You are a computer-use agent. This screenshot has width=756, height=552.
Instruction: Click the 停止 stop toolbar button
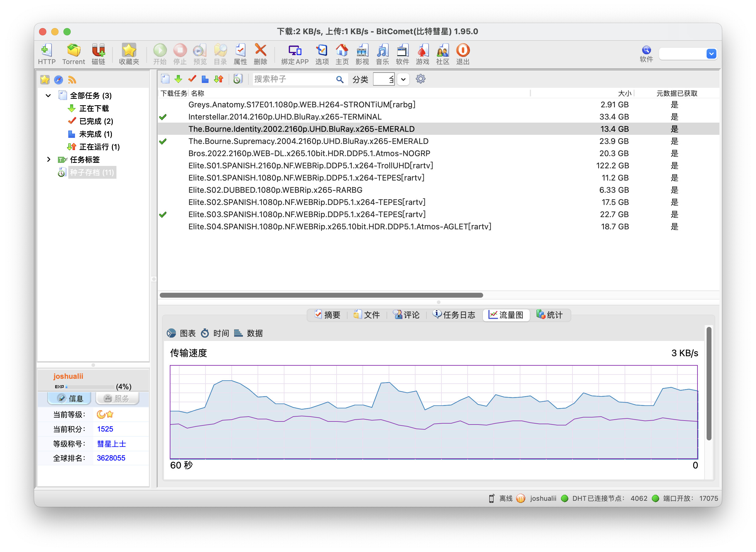pos(180,54)
